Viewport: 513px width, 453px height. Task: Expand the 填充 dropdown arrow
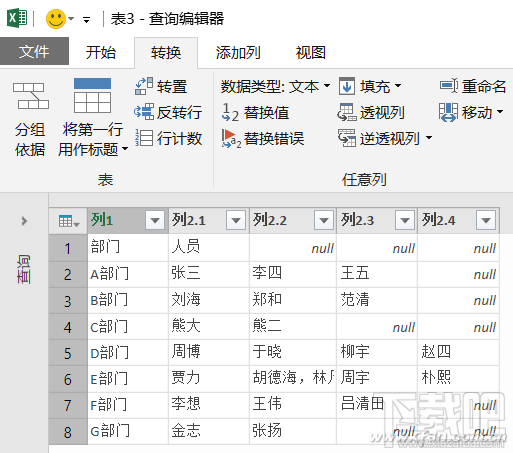pos(398,85)
